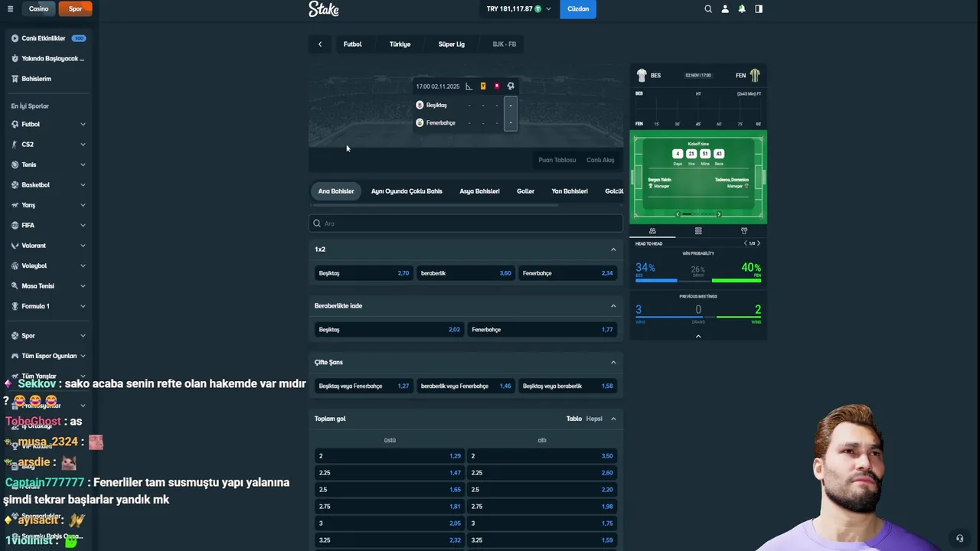The height and width of the screenshot is (551, 980).
Task: Click the Tenis icon in sidebar
Action: pos(15,165)
